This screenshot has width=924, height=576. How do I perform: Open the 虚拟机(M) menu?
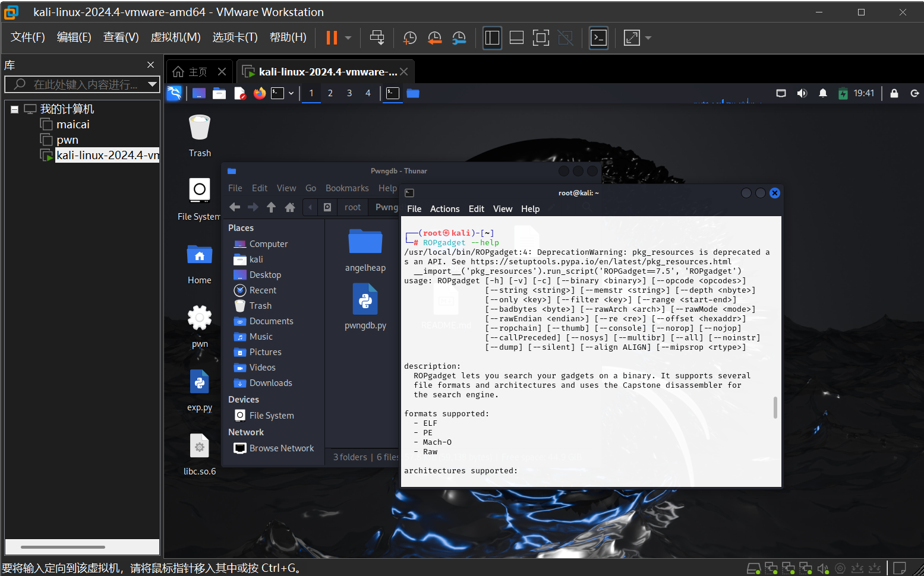[175, 37]
